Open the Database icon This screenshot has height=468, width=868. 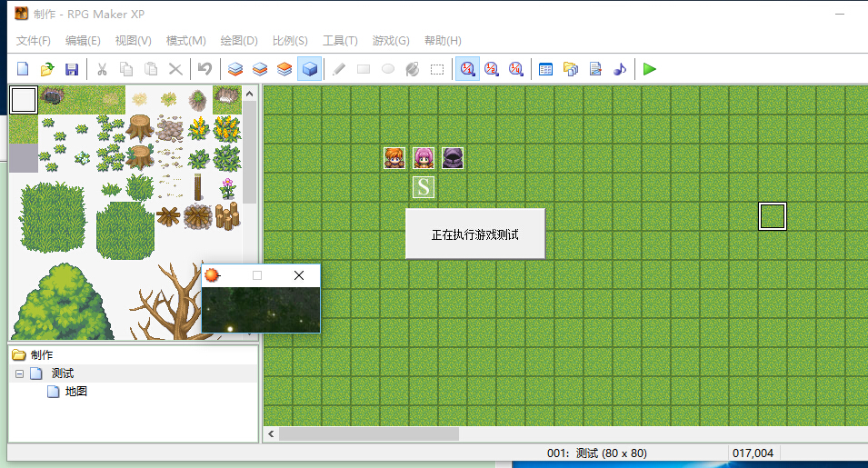(x=546, y=69)
